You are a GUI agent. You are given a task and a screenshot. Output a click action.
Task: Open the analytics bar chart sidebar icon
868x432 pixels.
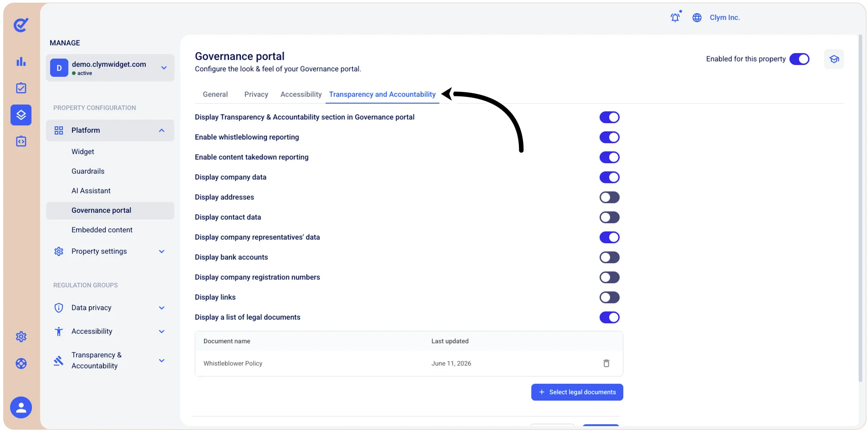(21, 62)
